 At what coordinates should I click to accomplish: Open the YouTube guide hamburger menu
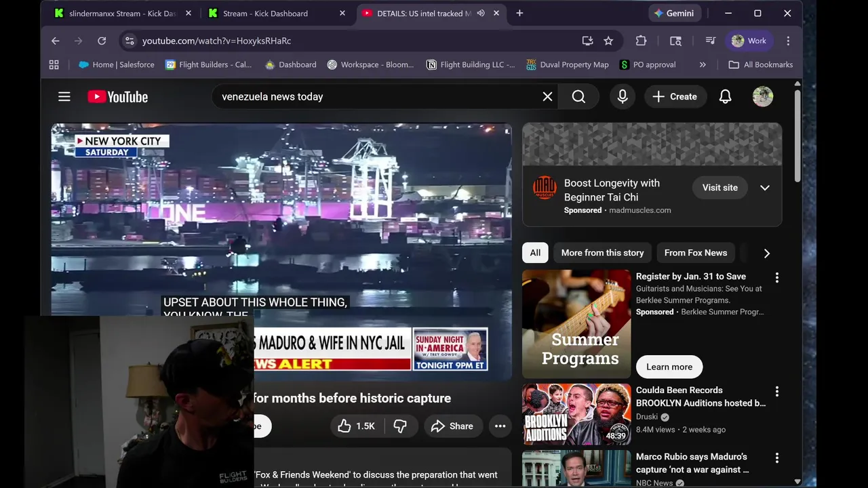click(x=64, y=97)
